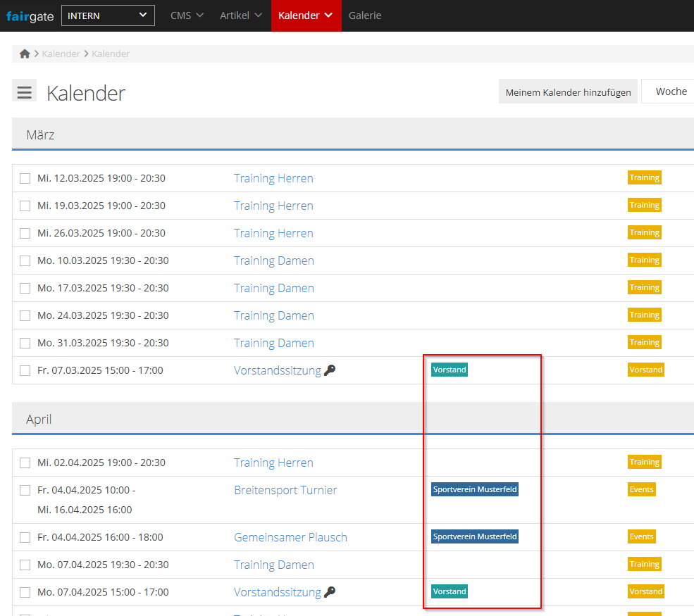Click Sportverein Musterfeld tag on Breitensport Turnier
The height and width of the screenshot is (616, 694).
tap(475, 489)
